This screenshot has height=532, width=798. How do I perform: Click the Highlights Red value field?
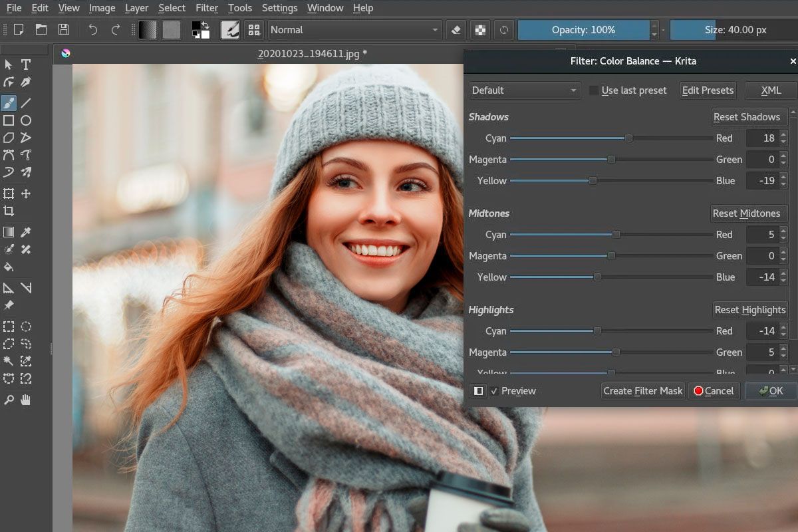pos(762,331)
